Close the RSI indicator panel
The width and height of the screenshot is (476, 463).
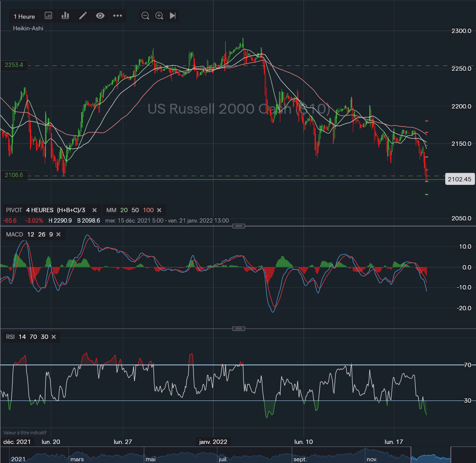pos(53,337)
